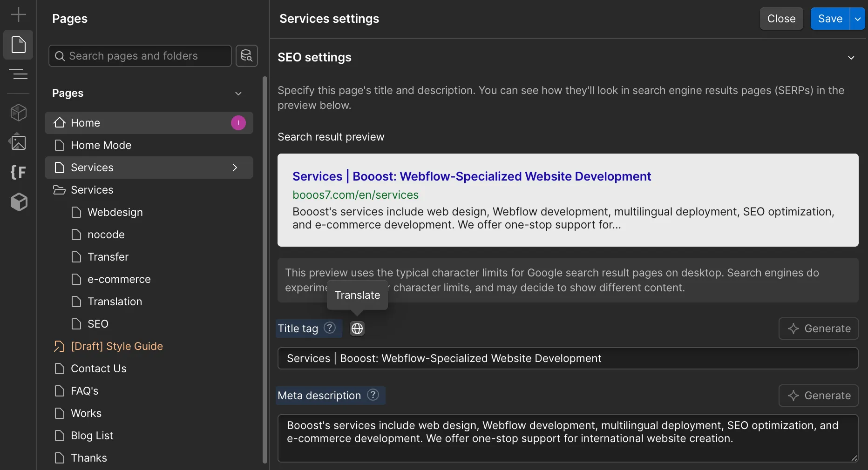Click the Meta description label
868x470 pixels.
click(319, 396)
